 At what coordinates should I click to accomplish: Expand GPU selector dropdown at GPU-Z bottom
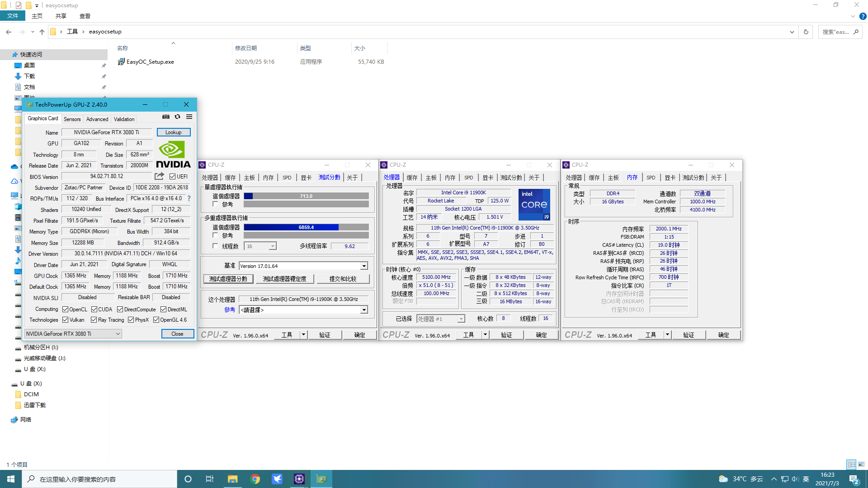(x=117, y=333)
